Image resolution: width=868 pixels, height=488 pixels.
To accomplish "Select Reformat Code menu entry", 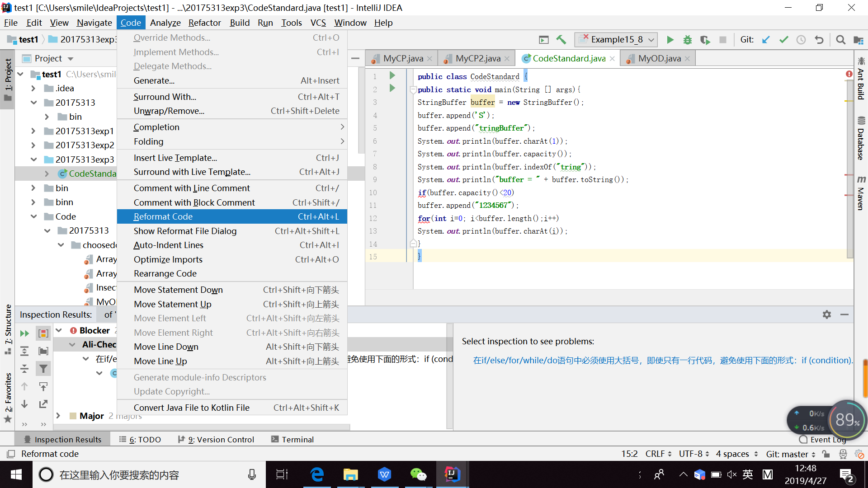I will (x=232, y=216).
